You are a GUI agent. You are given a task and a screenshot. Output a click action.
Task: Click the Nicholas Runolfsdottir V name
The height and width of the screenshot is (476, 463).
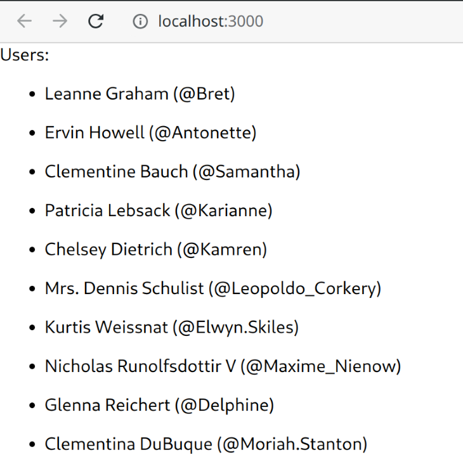[140, 366]
